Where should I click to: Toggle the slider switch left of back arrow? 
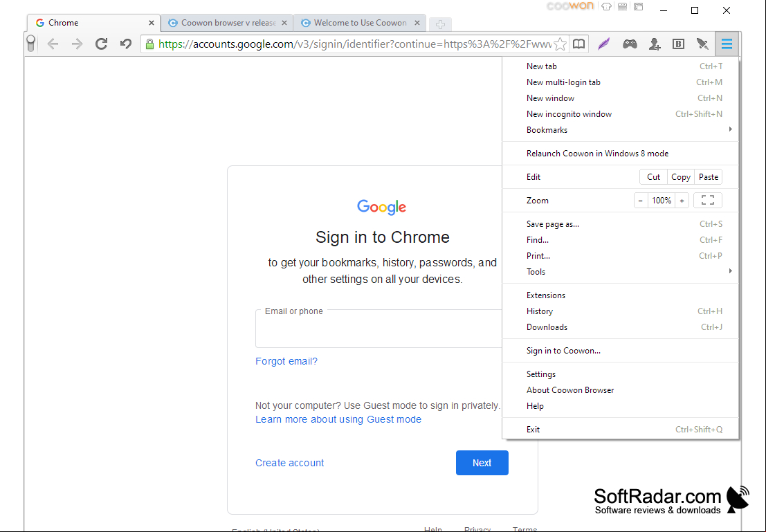[30, 44]
